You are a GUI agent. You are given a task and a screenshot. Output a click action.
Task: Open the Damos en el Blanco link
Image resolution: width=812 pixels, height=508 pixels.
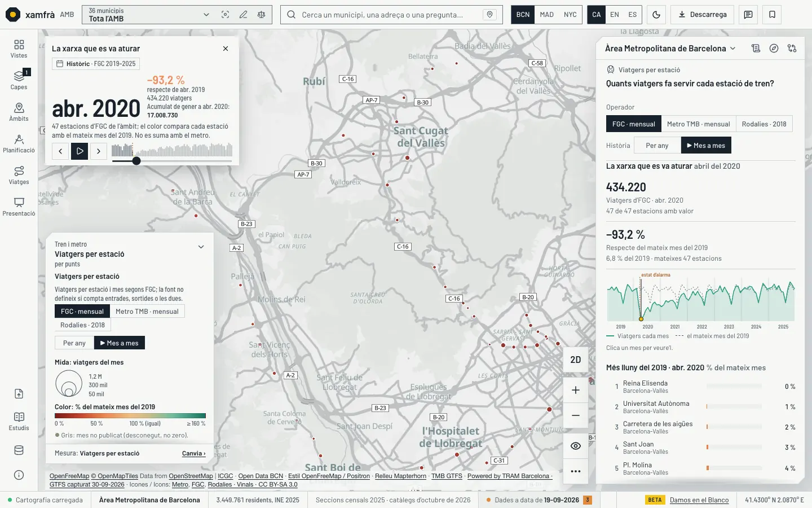pos(699,500)
